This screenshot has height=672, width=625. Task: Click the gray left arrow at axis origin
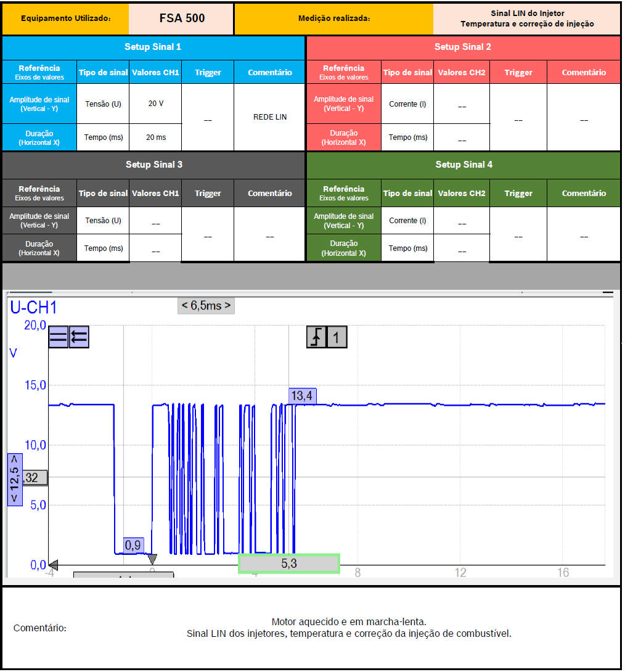click(x=53, y=564)
